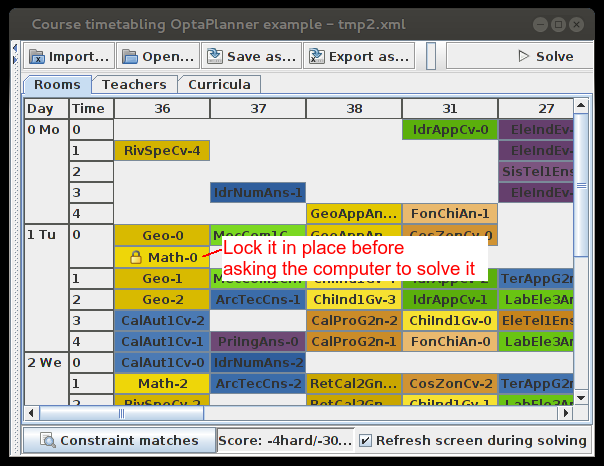This screenshot has width=604, height=466.
Task: Switch to the Curricula tab
Action: point(219,85)
